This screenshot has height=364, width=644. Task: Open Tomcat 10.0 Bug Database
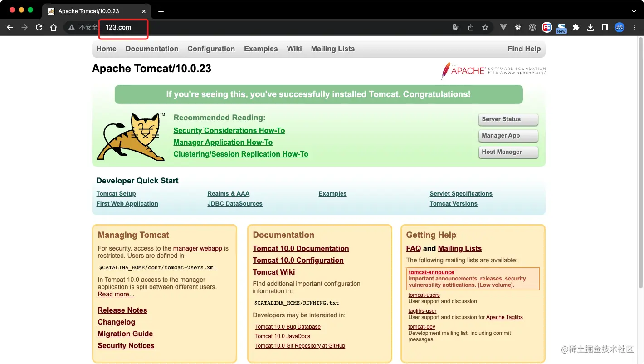coord(288,327)
